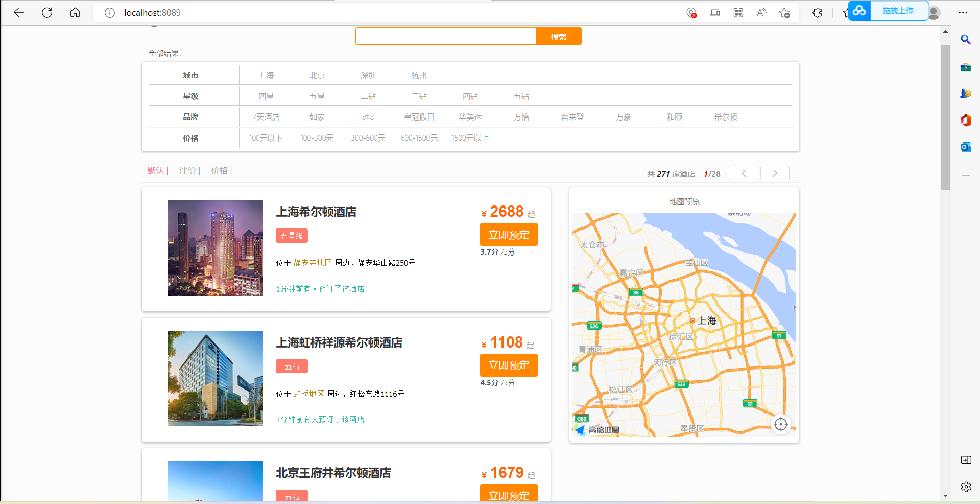The image size is (980, 504).
Task: Open sidebar settings gear icon
Action: coord(966,487)
